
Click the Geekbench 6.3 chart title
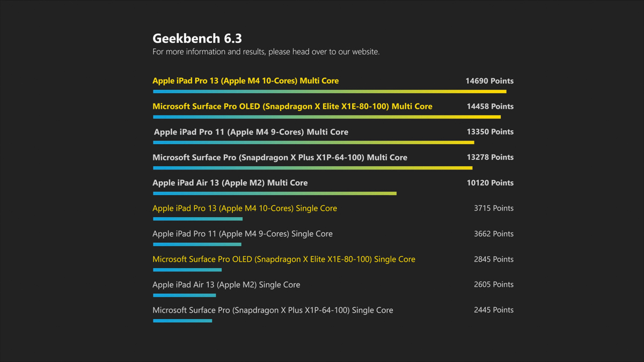(197, 39)
